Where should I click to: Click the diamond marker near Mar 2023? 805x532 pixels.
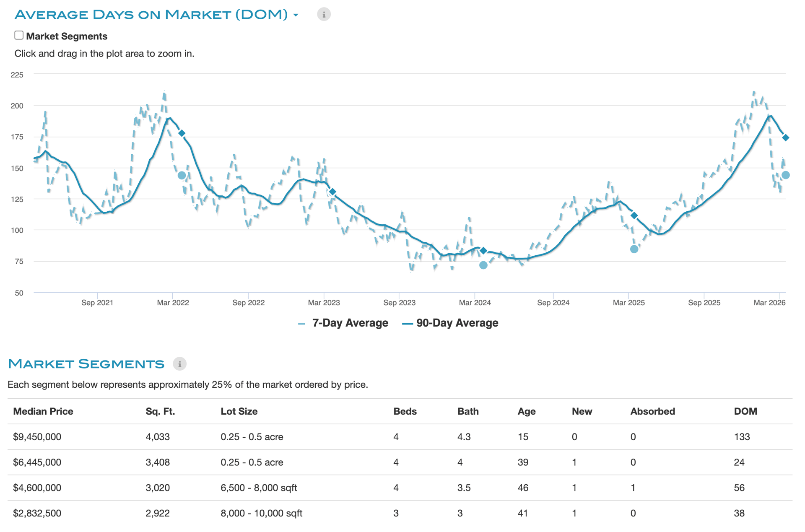pyautogui.click(x=332, y=192)
